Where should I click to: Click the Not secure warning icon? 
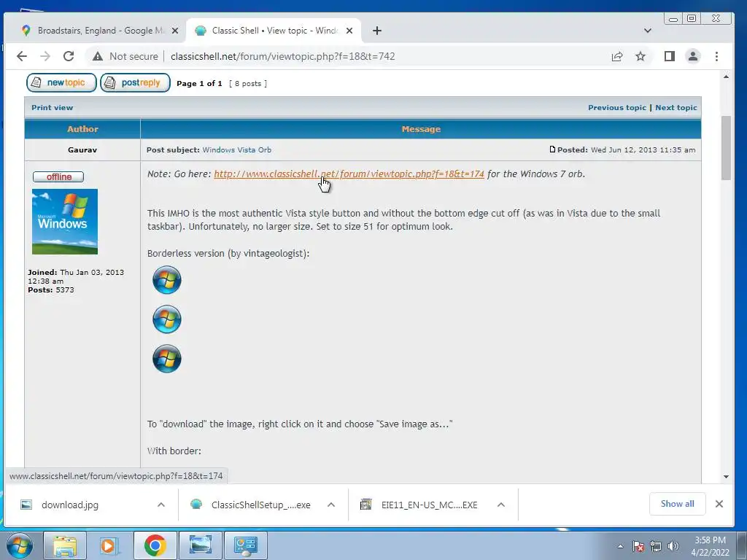(x=98, y=56)
